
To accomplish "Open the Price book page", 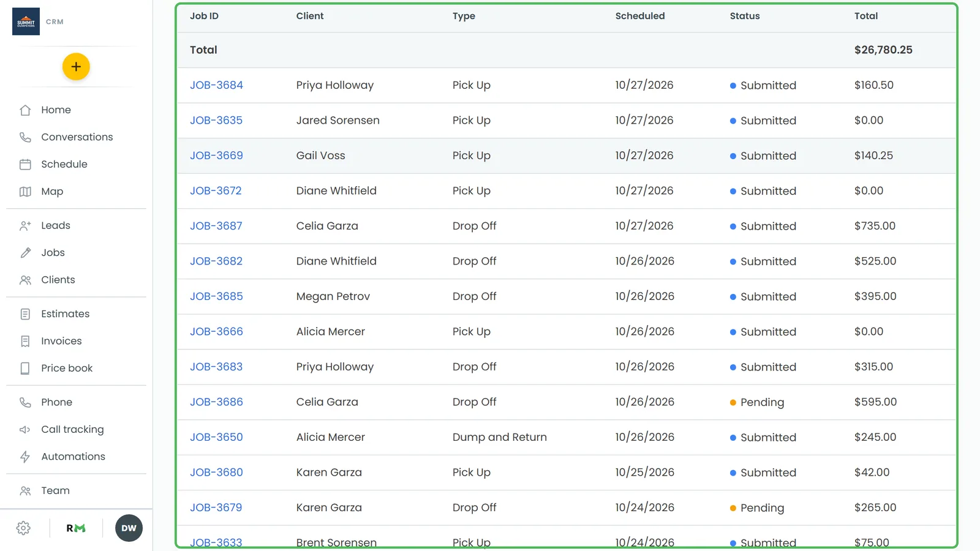I will (67, 368).
